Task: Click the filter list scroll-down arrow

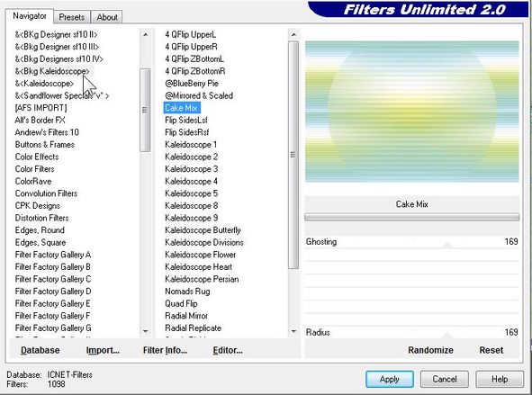Action: 293,331
